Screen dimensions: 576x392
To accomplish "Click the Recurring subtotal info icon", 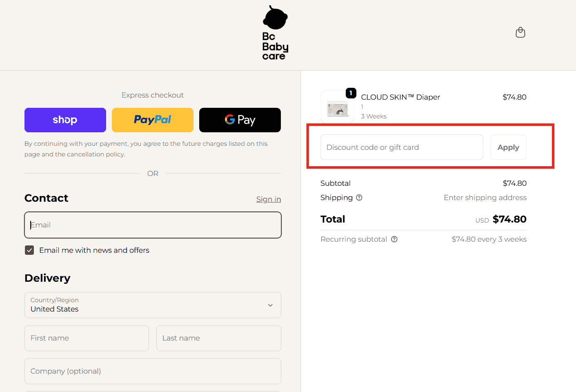I will [x=394, y=239].
